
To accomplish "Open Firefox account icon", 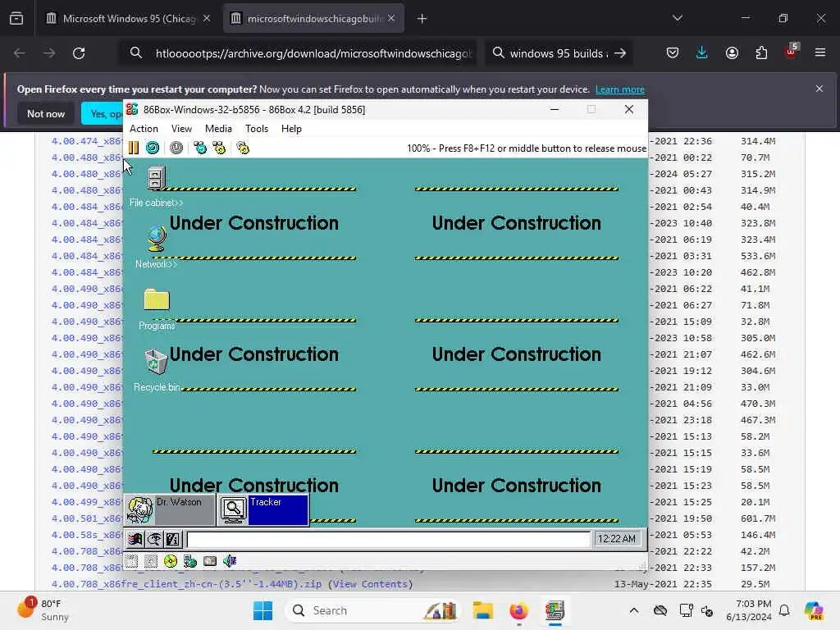I will 732,52.
